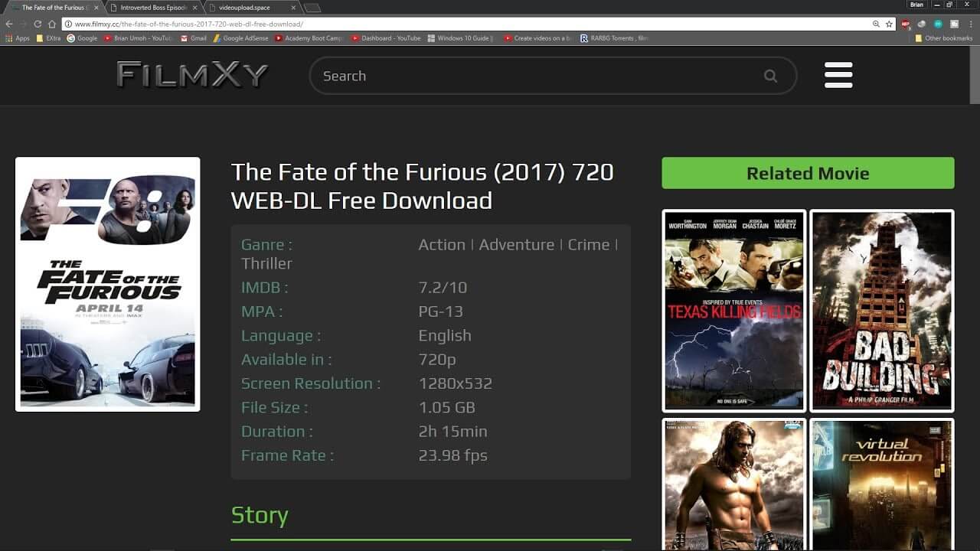
Task: Click the FilmXY logo
Action: point(192,75)
